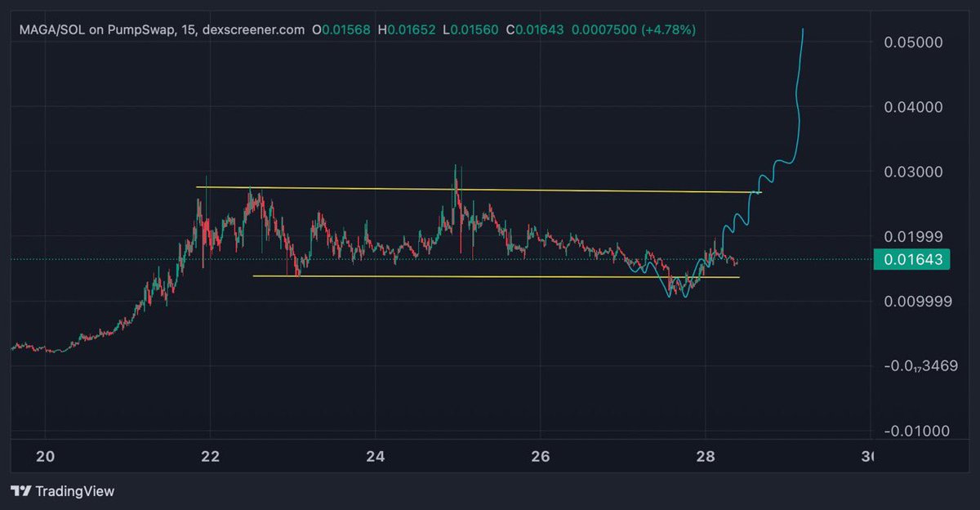
Task: Click the TradingView wordmark text
Action: tap(75, 491)
